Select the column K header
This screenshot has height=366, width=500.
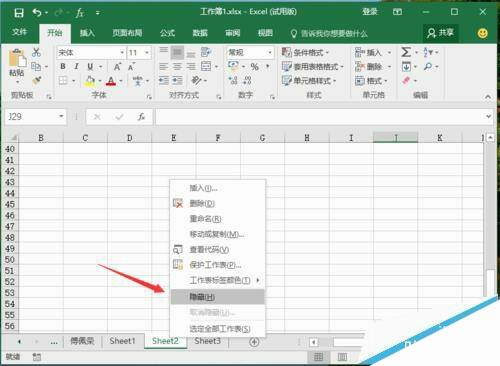click(440, 138)
